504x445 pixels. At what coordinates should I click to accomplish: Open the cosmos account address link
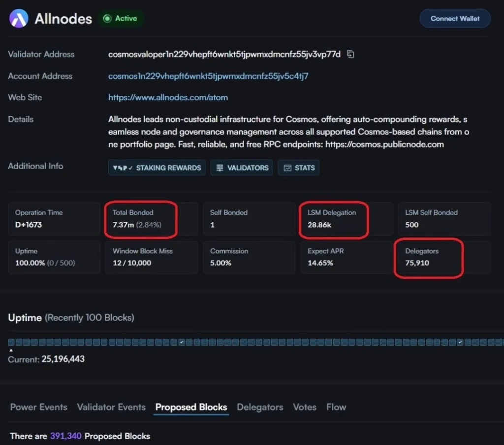coord(208,76)
